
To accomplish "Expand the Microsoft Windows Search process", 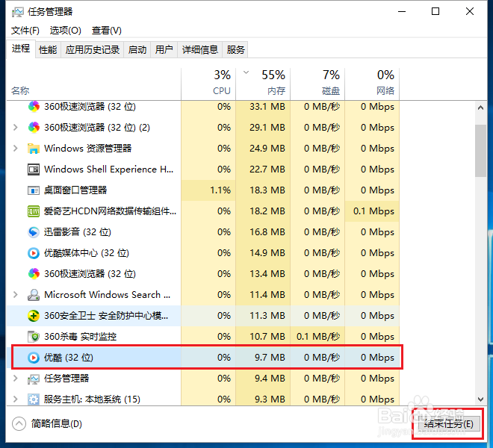I will pos(15,295).
